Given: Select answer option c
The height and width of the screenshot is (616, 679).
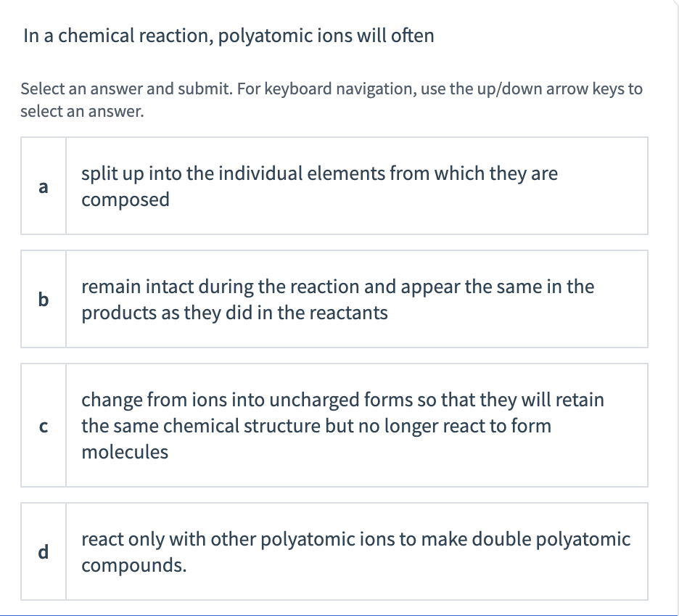Looking at the screenshot, I should [334, 425].
